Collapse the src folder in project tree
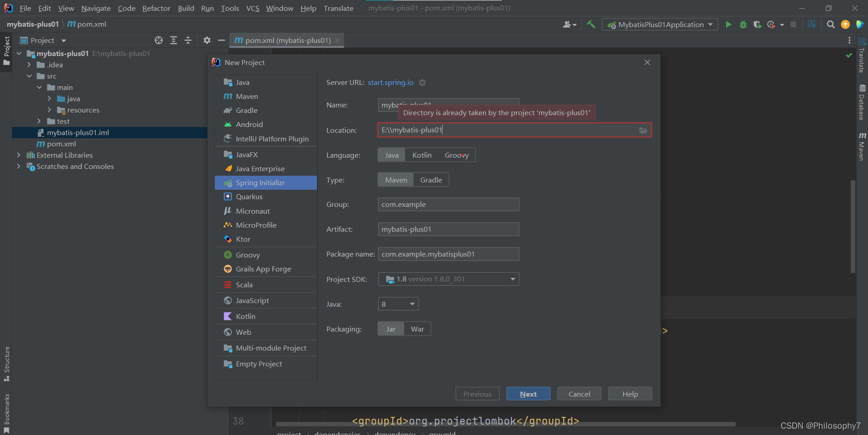This screenshot has width=868, height=435. pyautogui.click(x=29, y=76)
